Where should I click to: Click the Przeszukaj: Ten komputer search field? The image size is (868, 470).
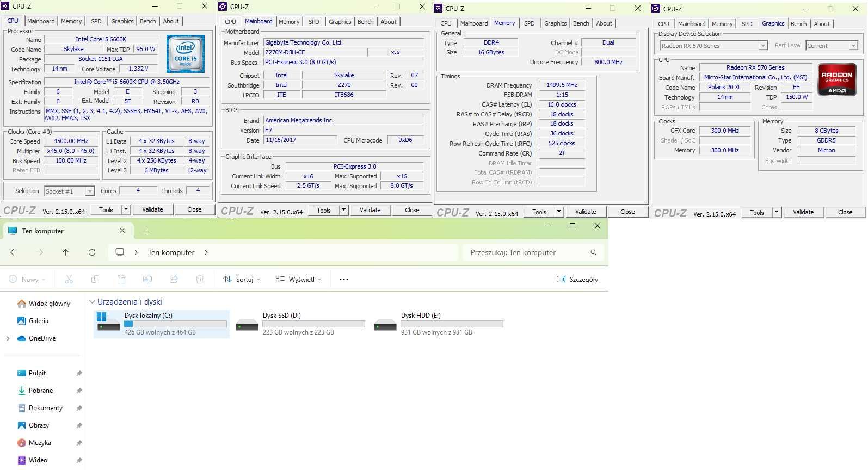tap(532, 252)
